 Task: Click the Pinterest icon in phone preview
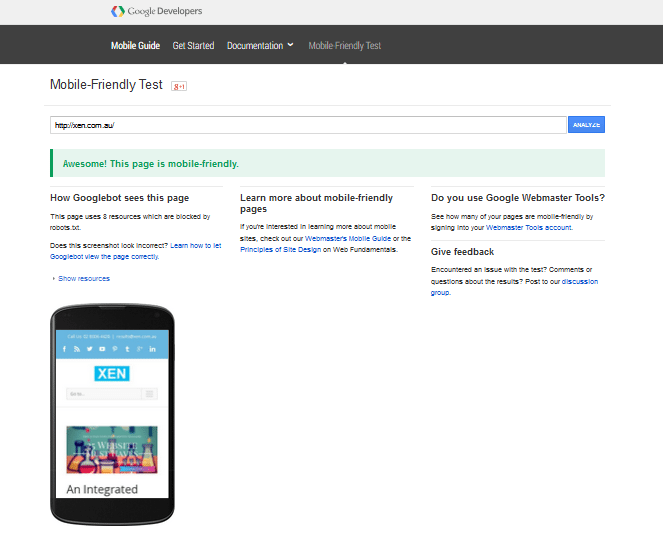[x=114, y=349]
